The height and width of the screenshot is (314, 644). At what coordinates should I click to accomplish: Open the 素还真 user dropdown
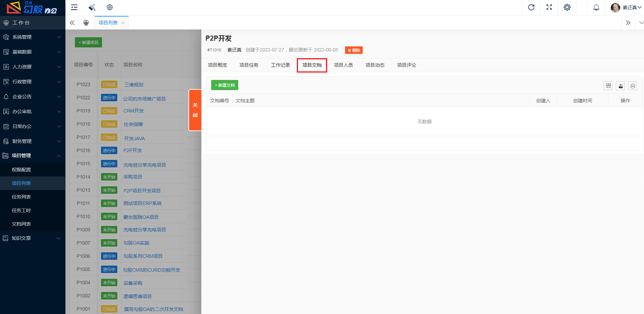click(x=632, y=7)
